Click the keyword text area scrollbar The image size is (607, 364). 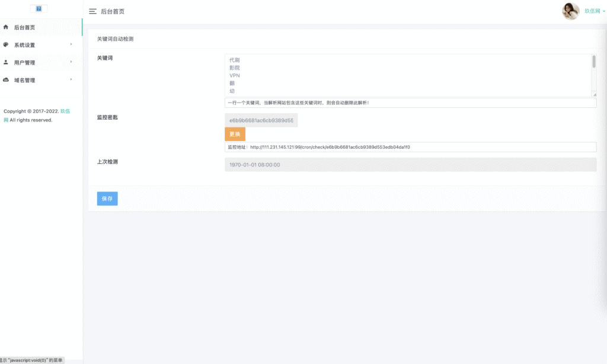pos(594,62)
